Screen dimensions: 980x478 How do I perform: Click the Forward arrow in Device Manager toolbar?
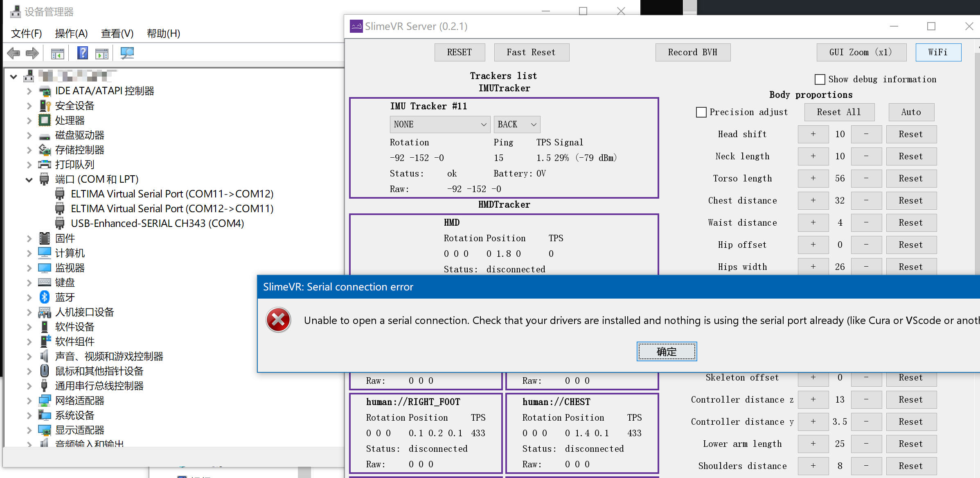[32, 53]
